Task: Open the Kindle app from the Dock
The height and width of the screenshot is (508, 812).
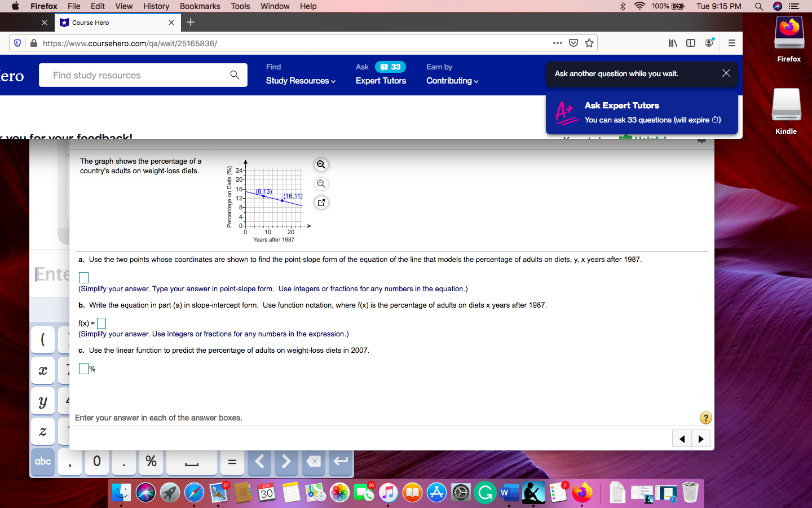Action: pyautogui.click(x=533, y=493)
